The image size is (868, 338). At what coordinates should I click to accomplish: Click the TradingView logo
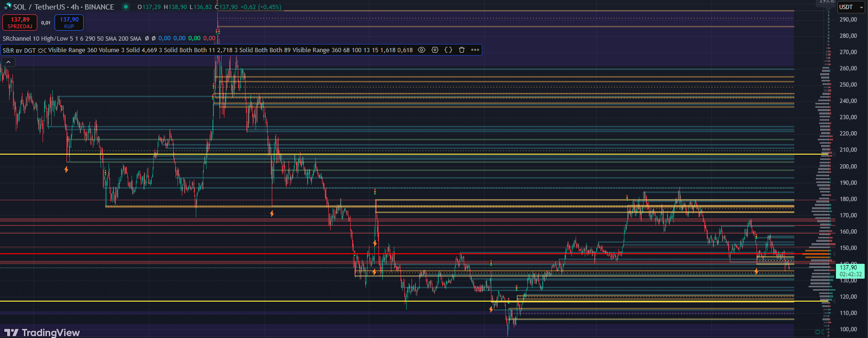[x=42, y=332]
